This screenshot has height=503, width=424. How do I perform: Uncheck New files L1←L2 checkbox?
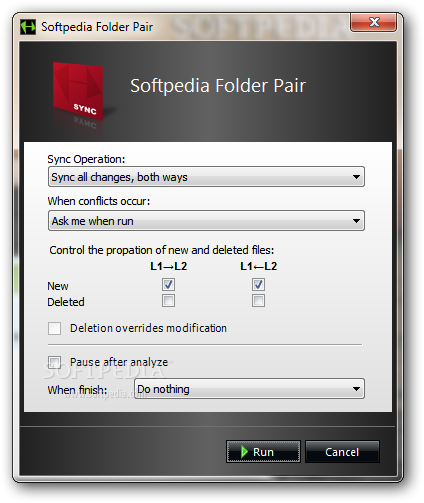258,285
